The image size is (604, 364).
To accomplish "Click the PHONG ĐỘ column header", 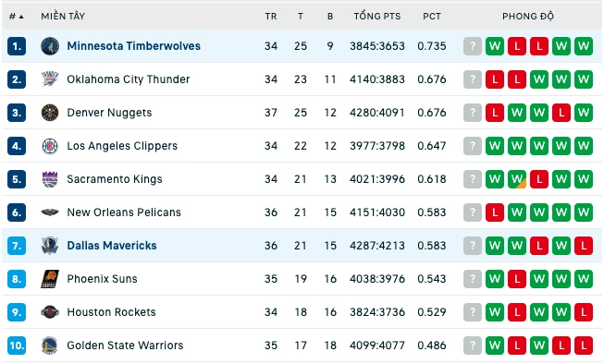I will (x=528, y=16).
